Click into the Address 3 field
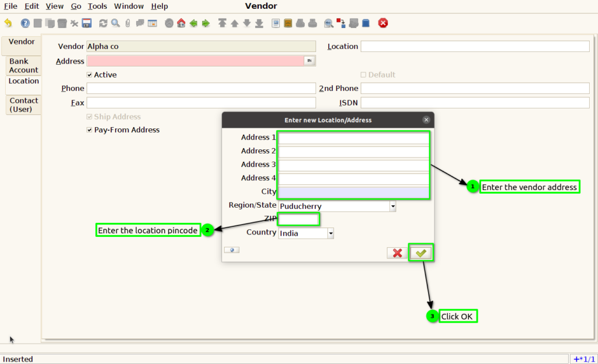 click(353, 165)
